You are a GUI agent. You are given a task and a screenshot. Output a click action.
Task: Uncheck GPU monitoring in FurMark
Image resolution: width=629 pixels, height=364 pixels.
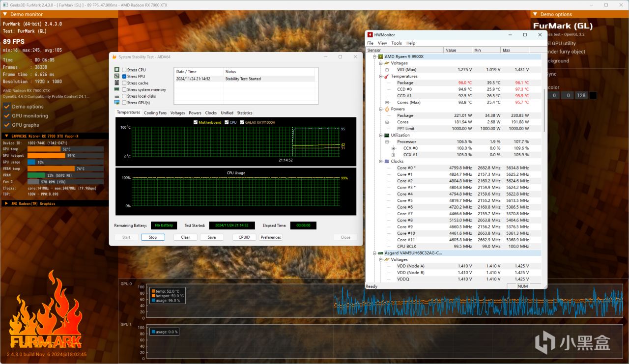pos(7,115)
